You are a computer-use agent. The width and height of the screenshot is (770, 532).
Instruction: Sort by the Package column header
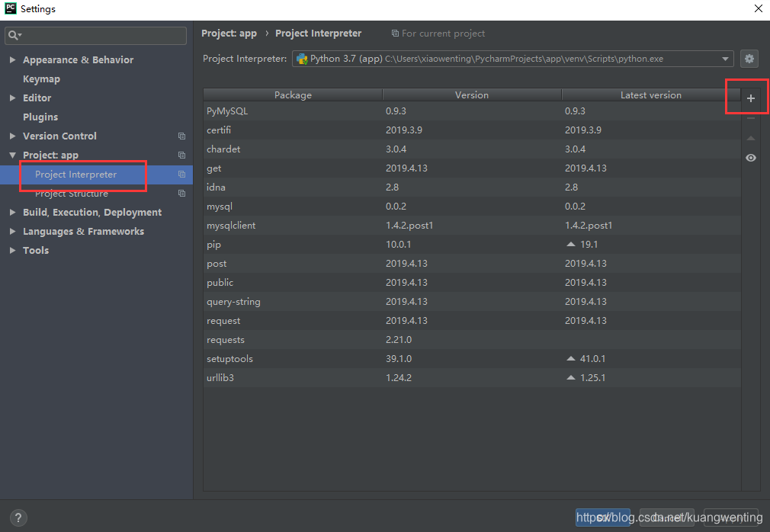point(293,95)
